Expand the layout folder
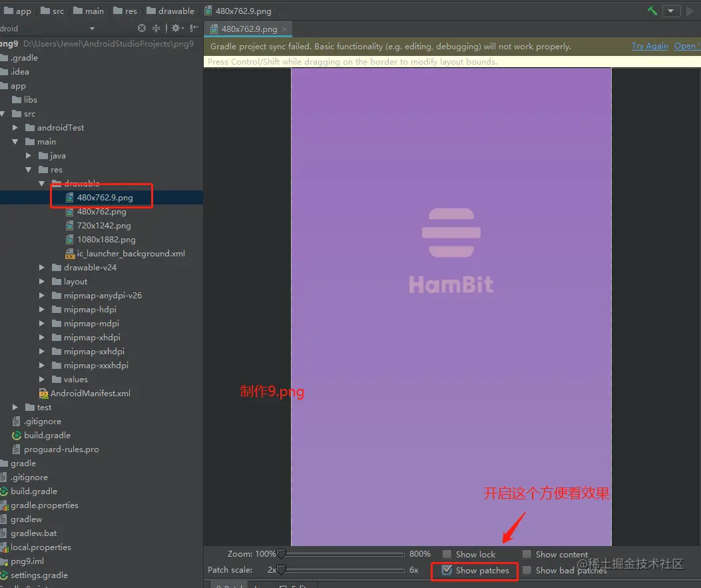The height and width of the screenshot is (588, 701). point(41,282)
